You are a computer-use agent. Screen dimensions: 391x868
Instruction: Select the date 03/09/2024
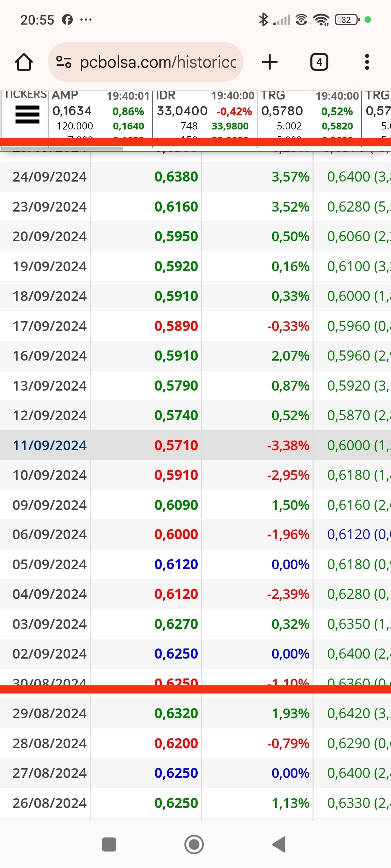pyautogui.click(x=50, y=624)
